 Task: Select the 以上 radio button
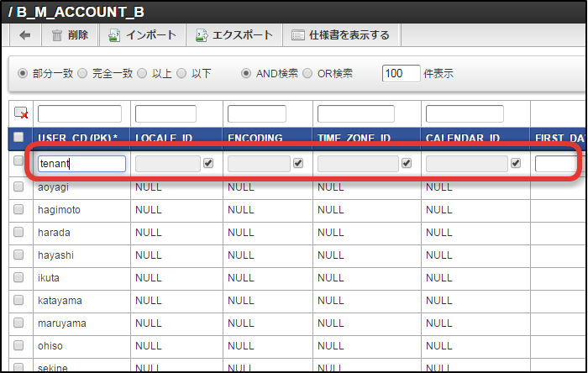[x=142, y=73]
